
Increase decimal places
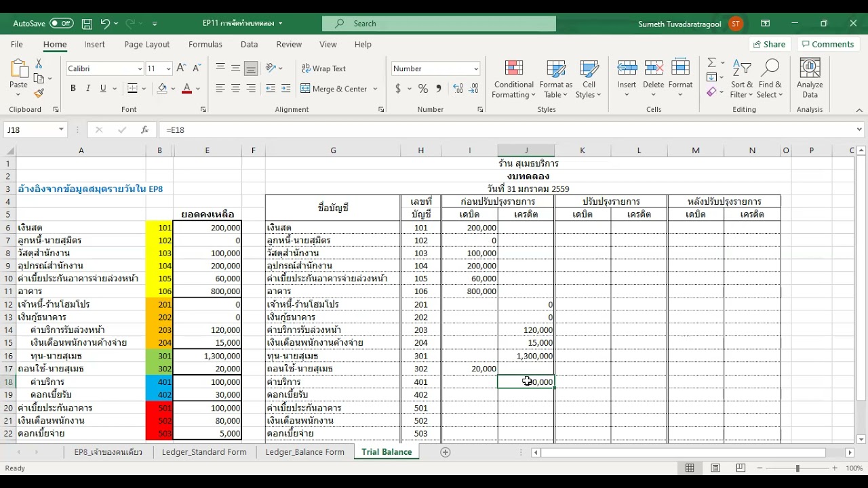(x=458, y=89)
